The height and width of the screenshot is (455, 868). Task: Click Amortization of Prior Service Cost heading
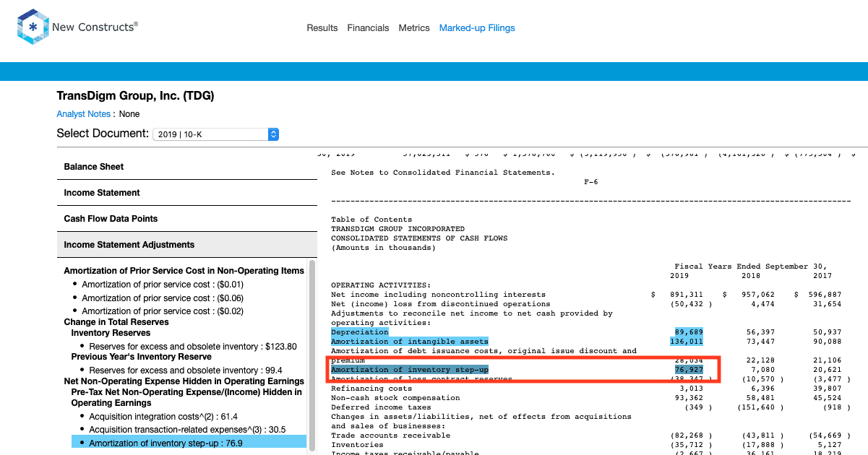point(184,271)
